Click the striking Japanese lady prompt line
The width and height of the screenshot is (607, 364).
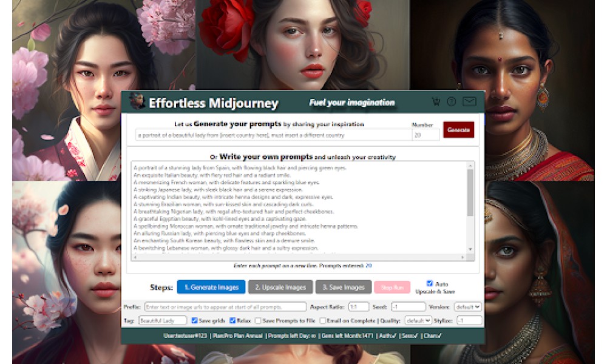point(218,189)
